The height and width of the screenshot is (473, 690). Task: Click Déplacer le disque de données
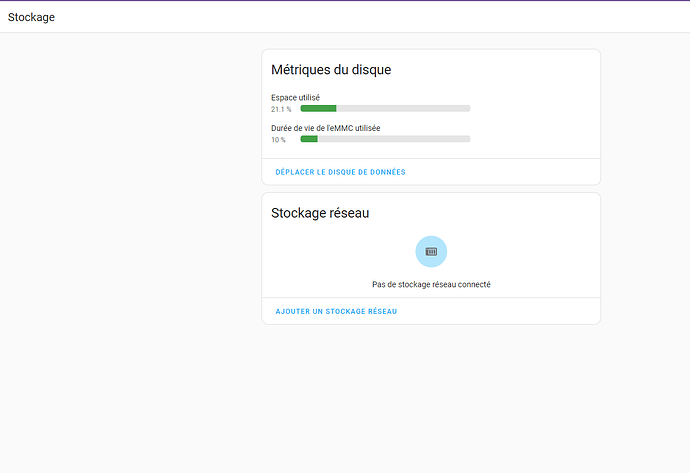pyautogui.click(x=340, y=172)
